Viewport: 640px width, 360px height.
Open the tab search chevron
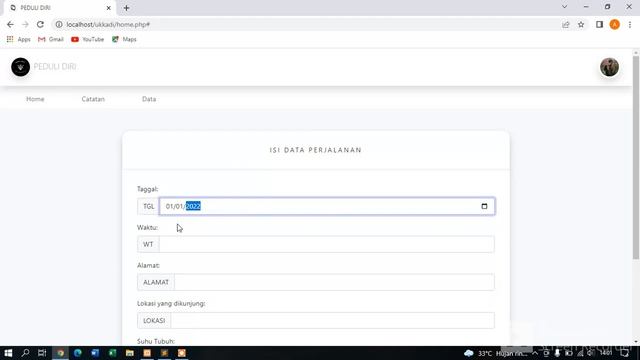click(x=564, y=7)
